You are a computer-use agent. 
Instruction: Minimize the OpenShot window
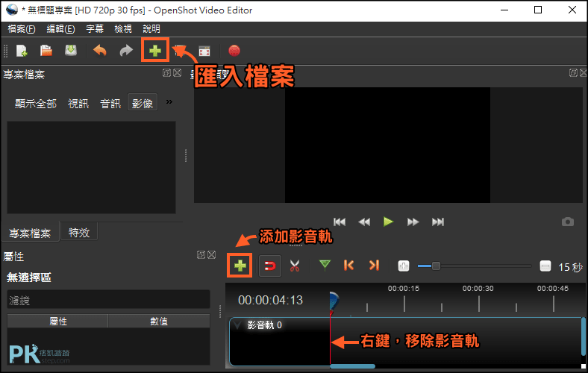pyautogui.click(x=504, y=10)
